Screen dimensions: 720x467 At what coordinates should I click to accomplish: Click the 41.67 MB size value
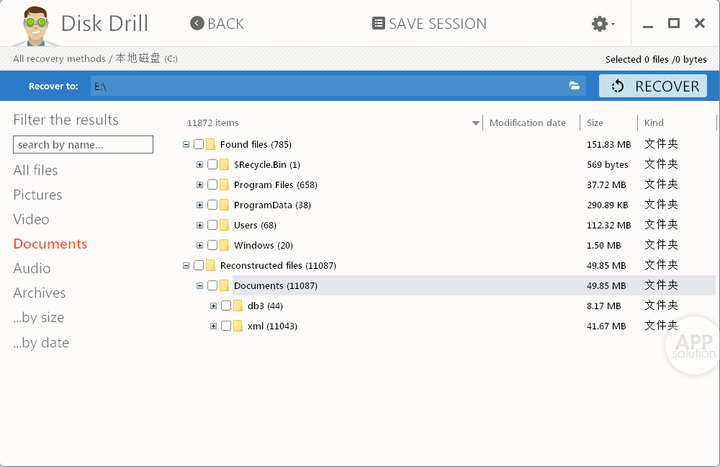click(607, 326)
